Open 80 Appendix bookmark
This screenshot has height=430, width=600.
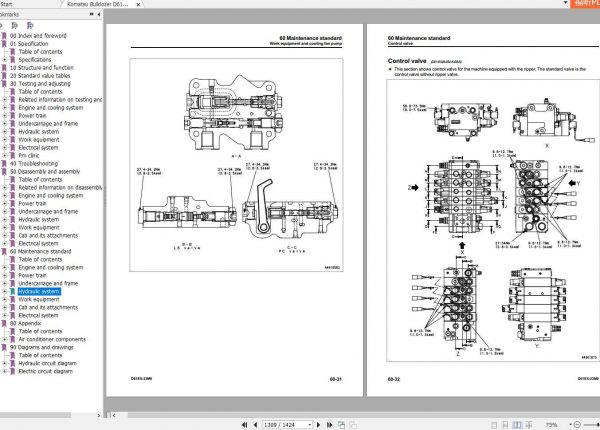(x=26, y=324)
